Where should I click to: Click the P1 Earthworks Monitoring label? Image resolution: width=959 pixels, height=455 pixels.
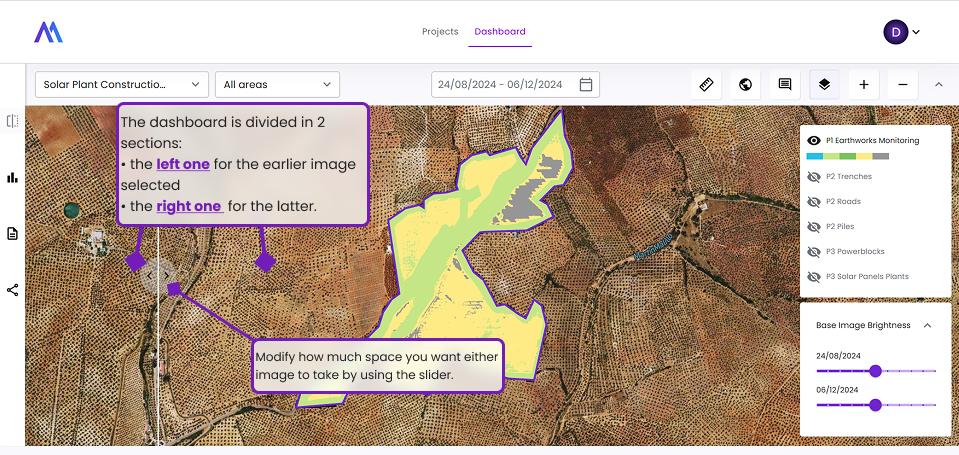click(872, 140)
